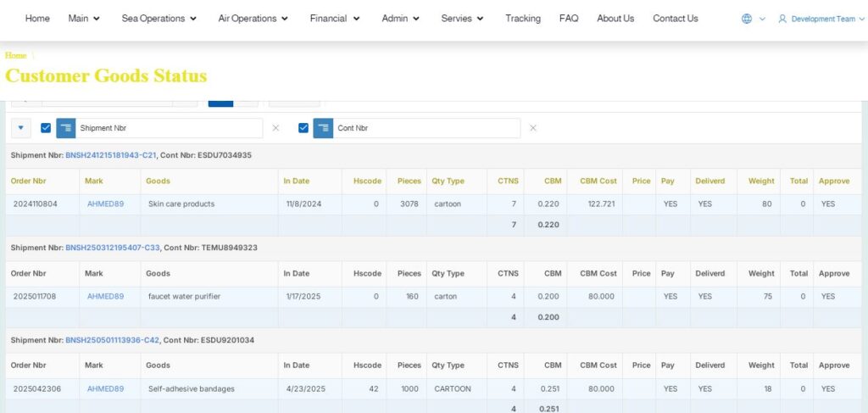Toggle the Cont Nbr checkbox
The height and width of the screenshot is (413, 868).
(303, 128)
